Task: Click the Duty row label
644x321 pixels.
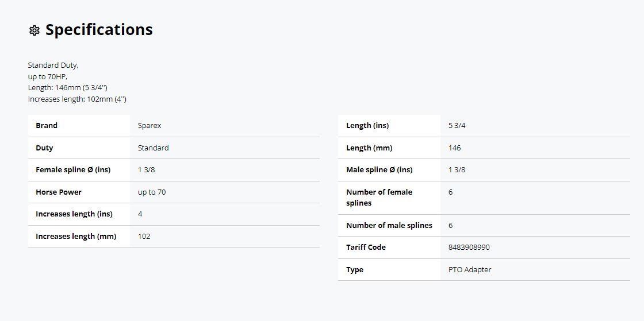Action: pyautogui.click(x=44, y=148)
